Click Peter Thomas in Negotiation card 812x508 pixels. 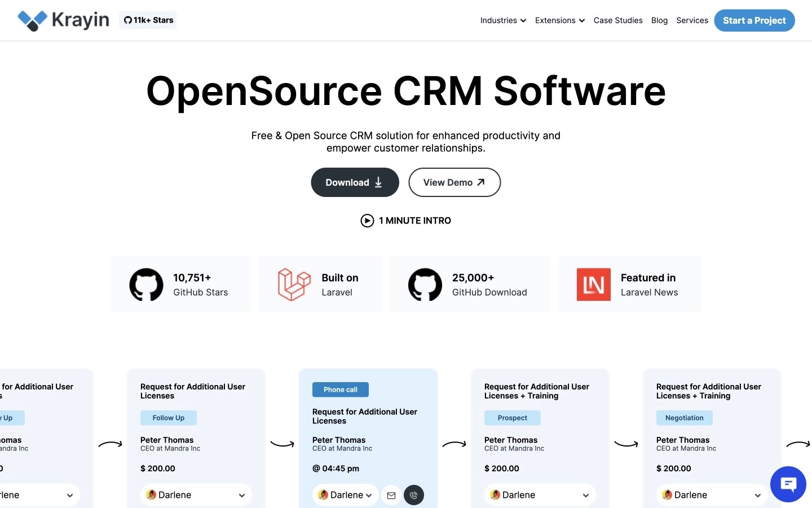[x=683, y=440]
